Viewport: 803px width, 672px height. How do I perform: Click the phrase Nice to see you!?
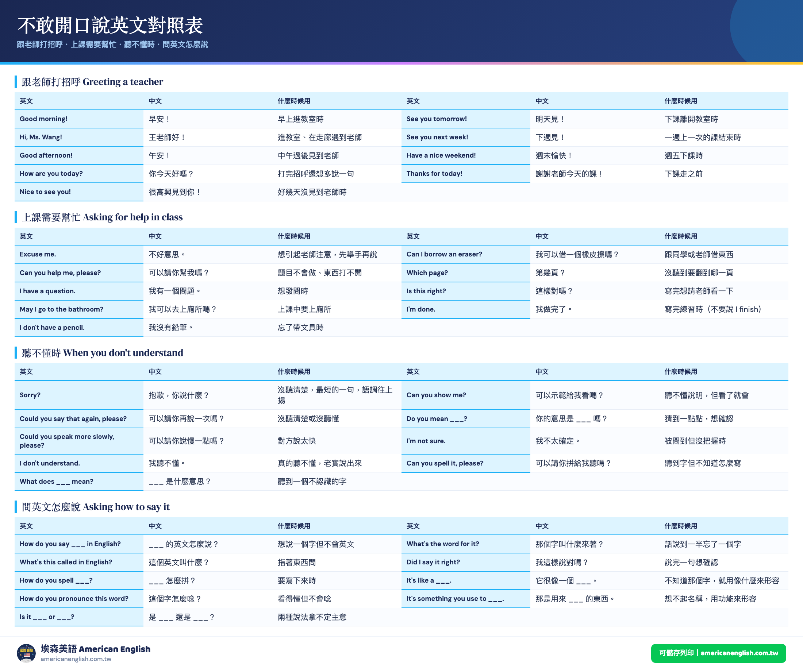pyautogui.click(x=45, y=192)
